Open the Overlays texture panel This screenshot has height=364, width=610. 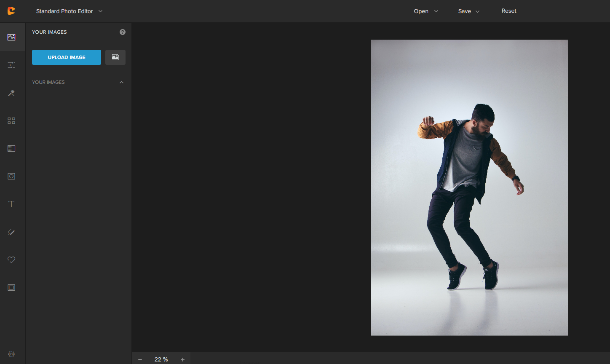tap(11, 149)
